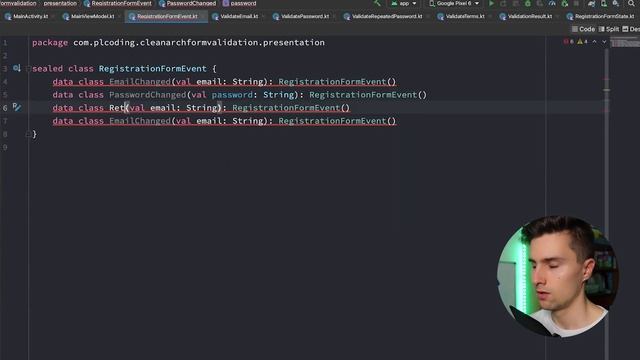This screenshot has height=360, width=640.
Task: Close the RegistrationFormEvent.kt tab
Action: [x=203, y=16]
